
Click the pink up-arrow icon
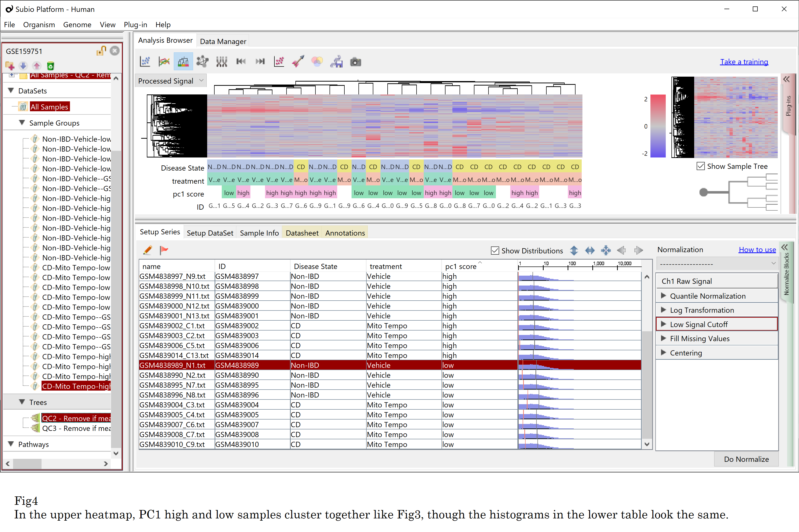point(37,66)
